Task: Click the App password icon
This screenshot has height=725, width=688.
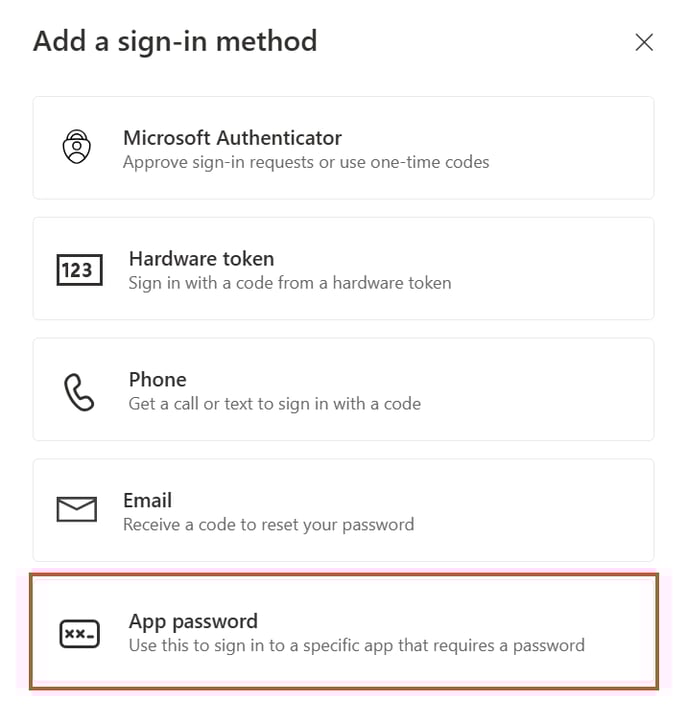Action: coord(79,634)
